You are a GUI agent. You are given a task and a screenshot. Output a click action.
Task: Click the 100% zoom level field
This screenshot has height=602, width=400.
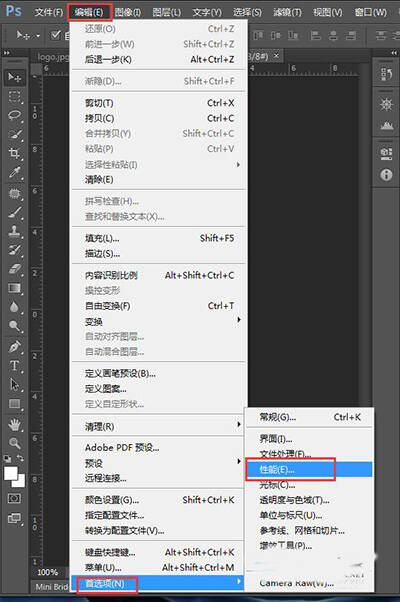(x=48, y=572)
